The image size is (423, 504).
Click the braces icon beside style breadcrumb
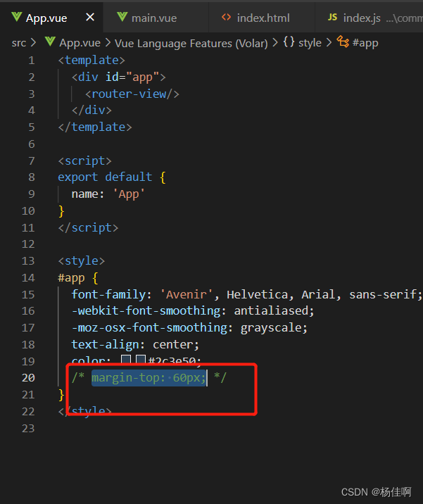[289, 42]
